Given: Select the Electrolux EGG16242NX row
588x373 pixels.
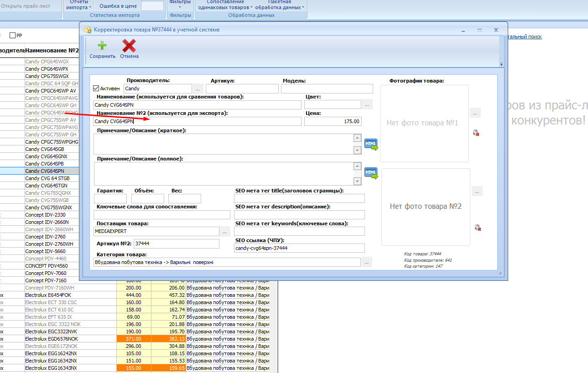Looking at the screenshot, I should click(x=52, y=353).
